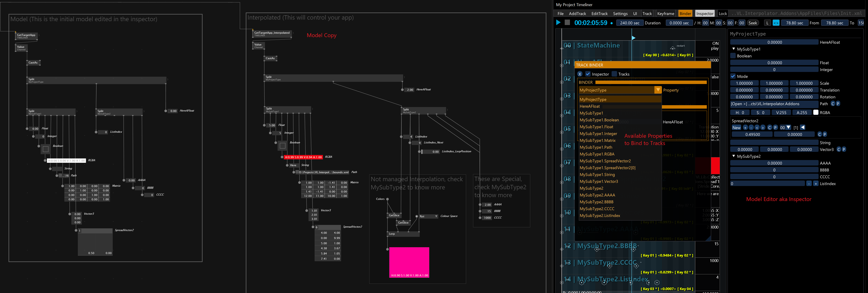
Task: Select MySubType1.Boolean from the list
Action: coord(620,120)
